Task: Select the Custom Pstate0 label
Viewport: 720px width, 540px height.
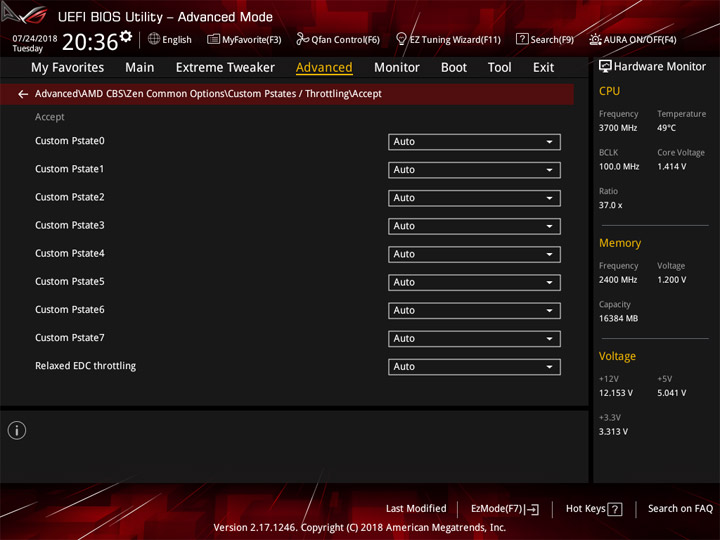Action: 70,141
